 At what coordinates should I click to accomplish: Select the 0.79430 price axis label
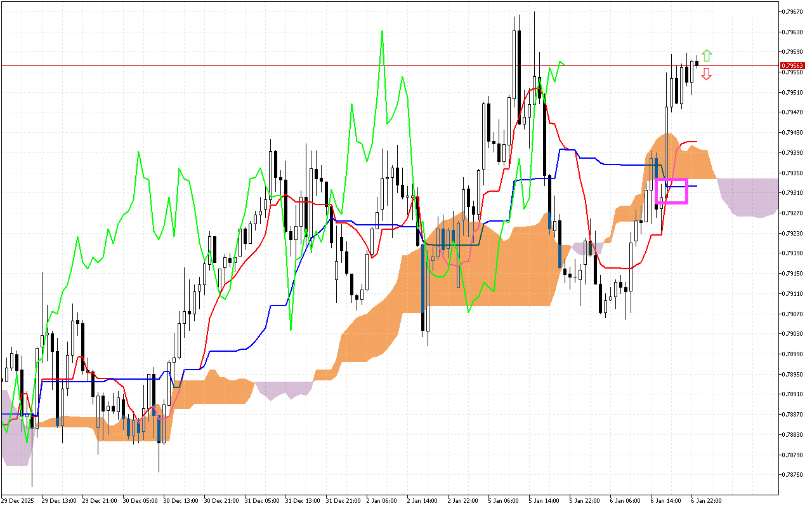coord(792,132)
